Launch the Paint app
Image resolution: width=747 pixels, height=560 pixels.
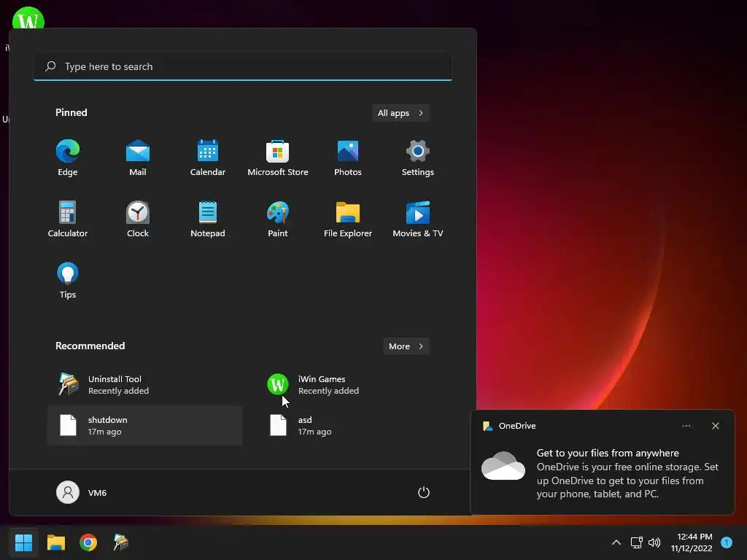pyautogui.click(x=278, y=219)
